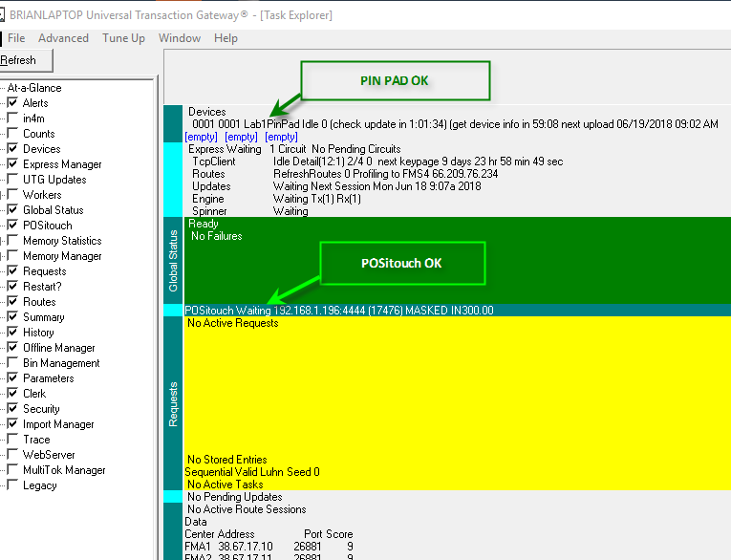The image size is (731, 560).
Task: Select the Requests vertical section label
Action: (173, 404)
